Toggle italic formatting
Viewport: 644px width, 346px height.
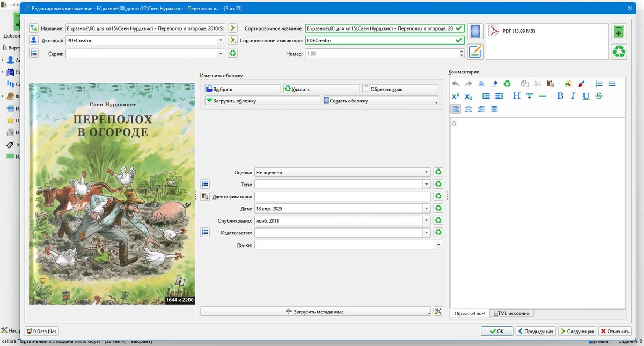[573, 96]
